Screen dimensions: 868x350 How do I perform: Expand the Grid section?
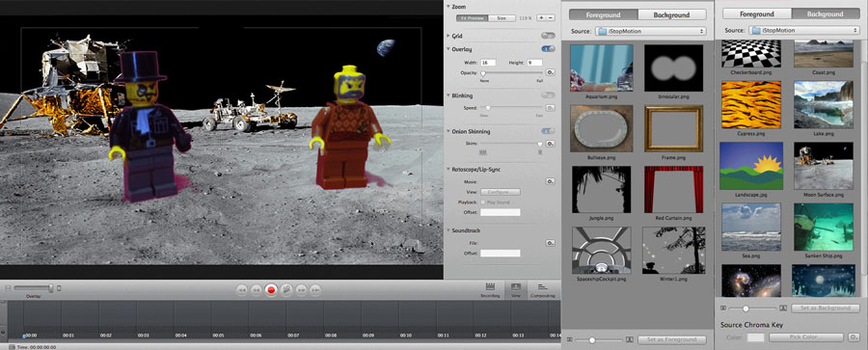[448, 36]
